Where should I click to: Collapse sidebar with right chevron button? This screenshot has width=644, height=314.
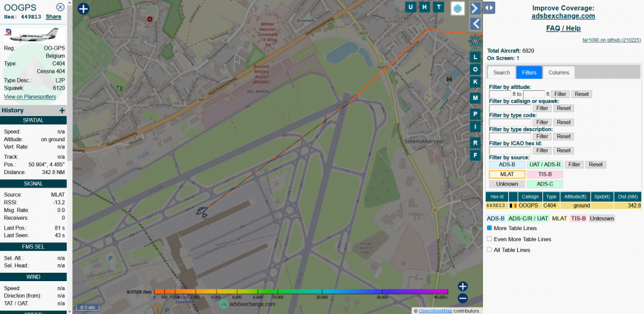tap(475, 8)
